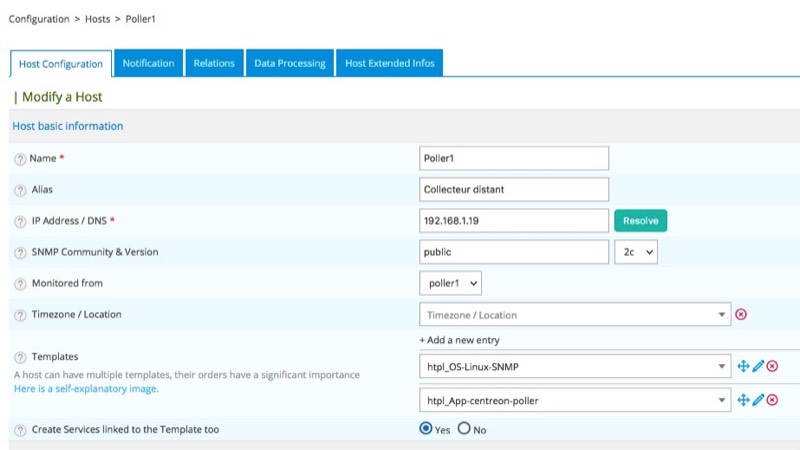Open the Data Processing tab
This screenshot has width=800, height=450.
pos(289,63)
